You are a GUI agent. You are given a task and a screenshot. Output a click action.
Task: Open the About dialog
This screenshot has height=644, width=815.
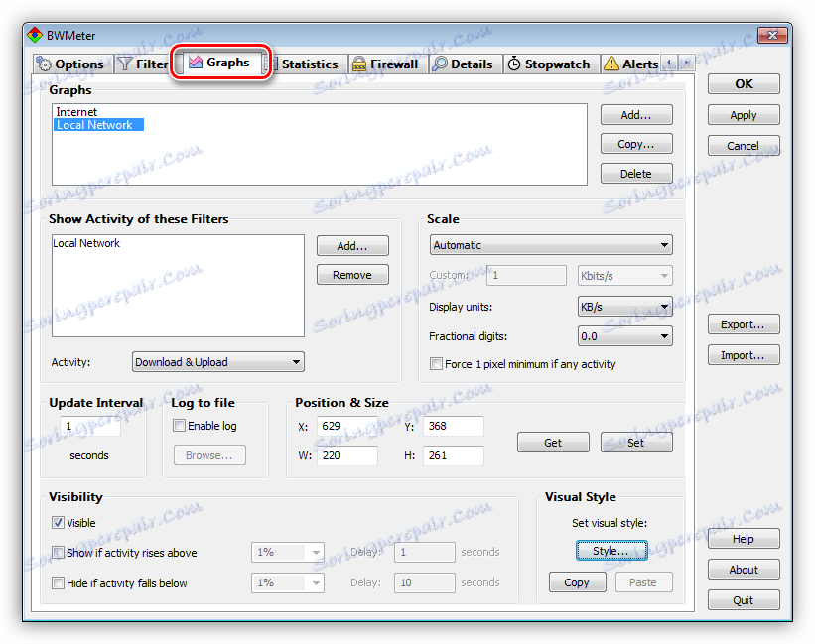[x=744, y=570]
